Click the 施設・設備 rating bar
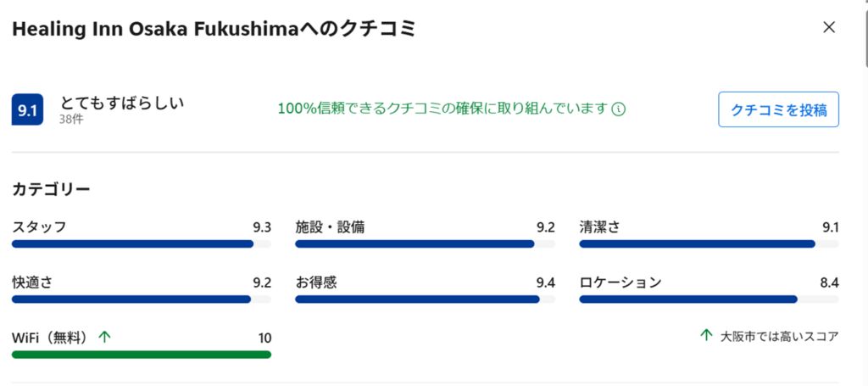Viewport: 868px width, 386px height. tap(426, 243)
